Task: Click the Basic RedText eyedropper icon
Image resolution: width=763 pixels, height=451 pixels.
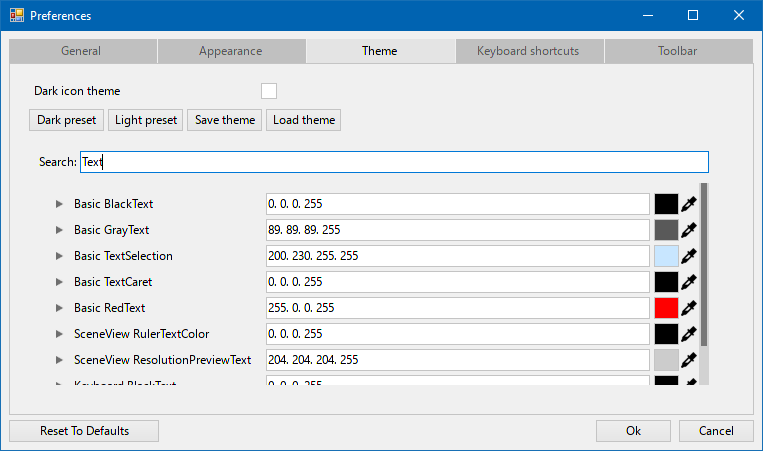Action: (x=689, y=308)
